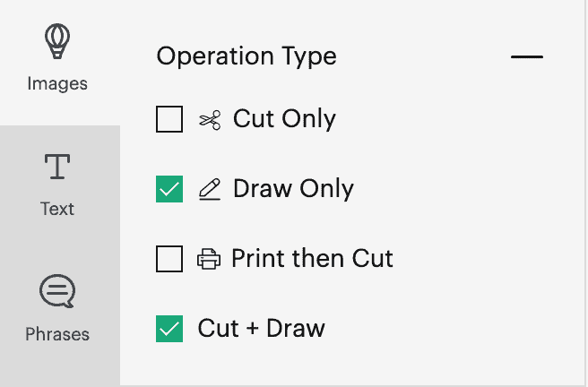Collapse Operation Type with the minus icon
Viewport: 588px width, 387px height.
coord(527,57)
